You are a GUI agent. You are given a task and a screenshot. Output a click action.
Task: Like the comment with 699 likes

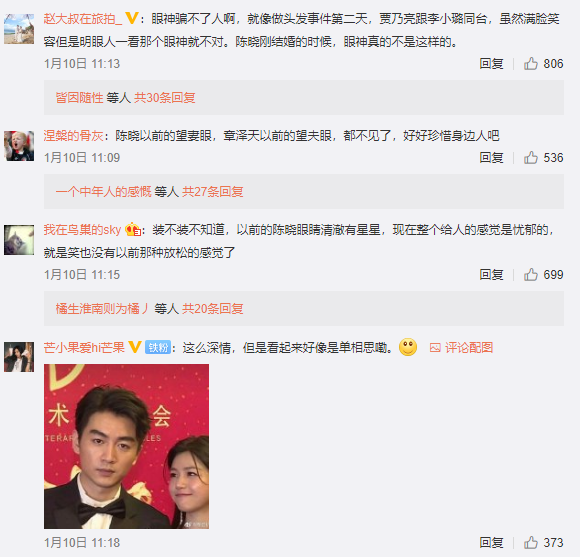click(530, 274)
